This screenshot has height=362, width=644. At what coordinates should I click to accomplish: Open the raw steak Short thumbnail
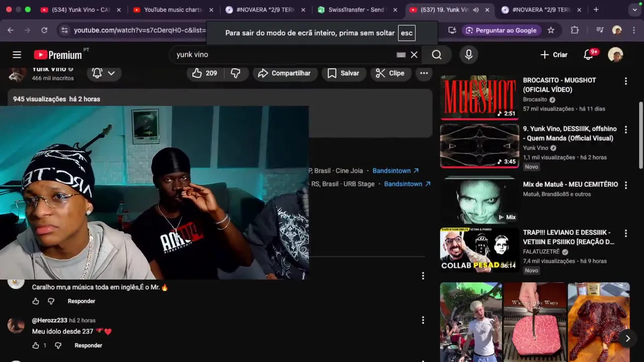tap(535, 322)
